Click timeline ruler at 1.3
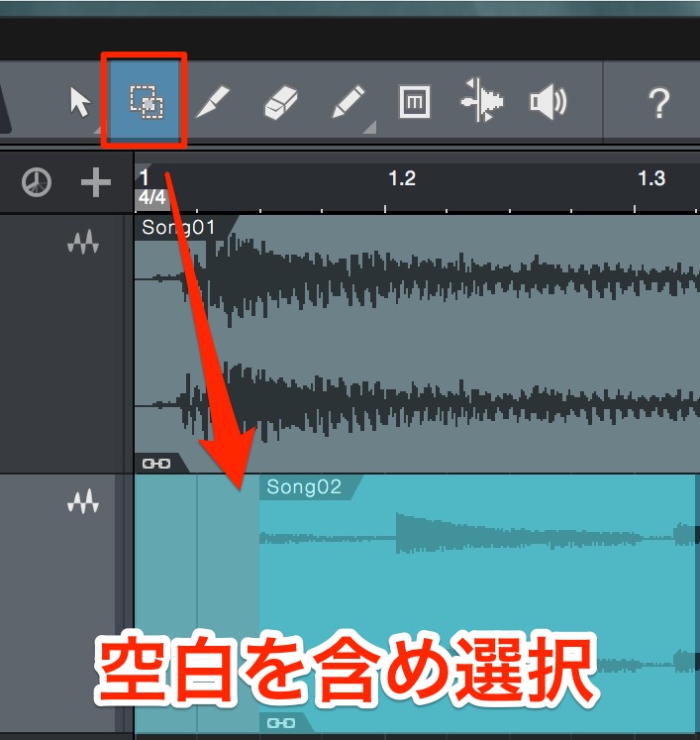Image resolution: width=700 pixels, height=740 pixels. tap(651, 178)
